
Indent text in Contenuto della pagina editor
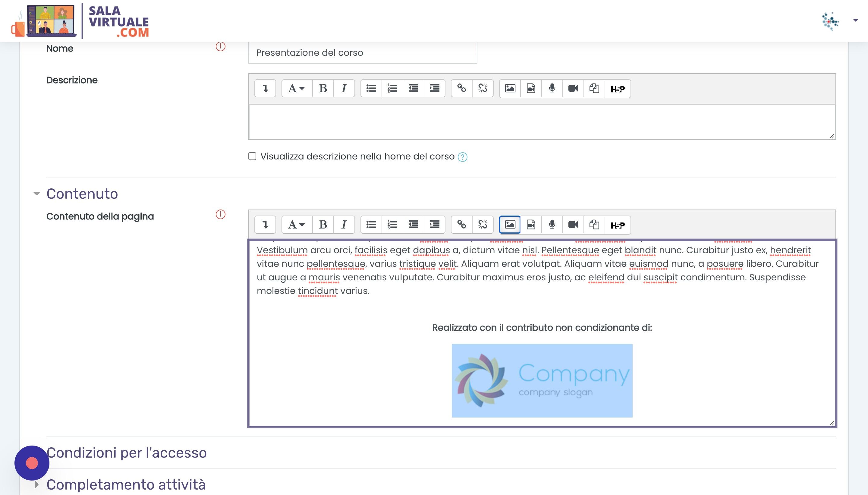point(434,224)
